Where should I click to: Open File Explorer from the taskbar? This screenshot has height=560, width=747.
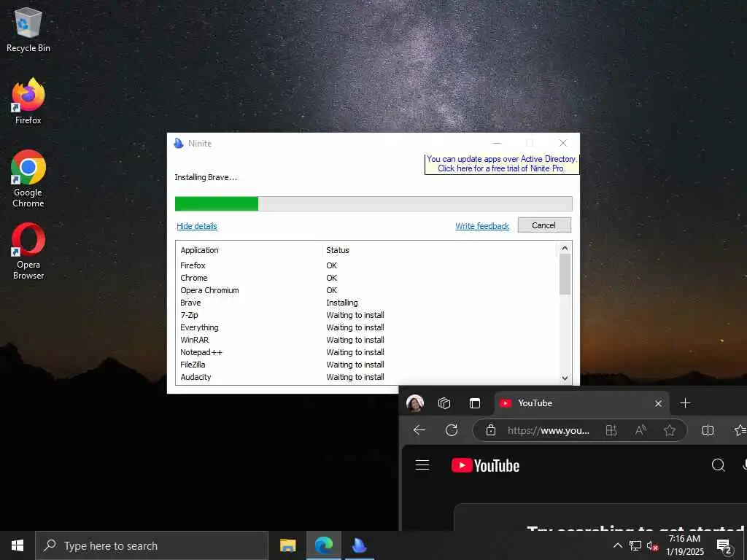coord(287,545)
